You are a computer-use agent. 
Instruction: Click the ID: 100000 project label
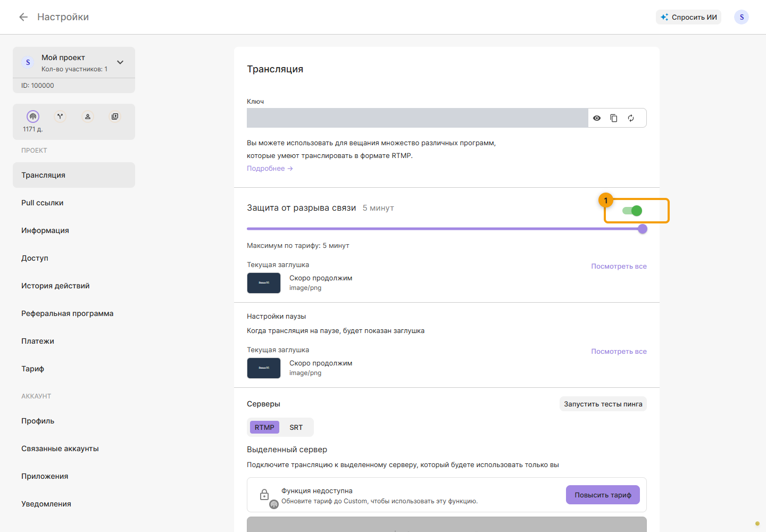38,86
